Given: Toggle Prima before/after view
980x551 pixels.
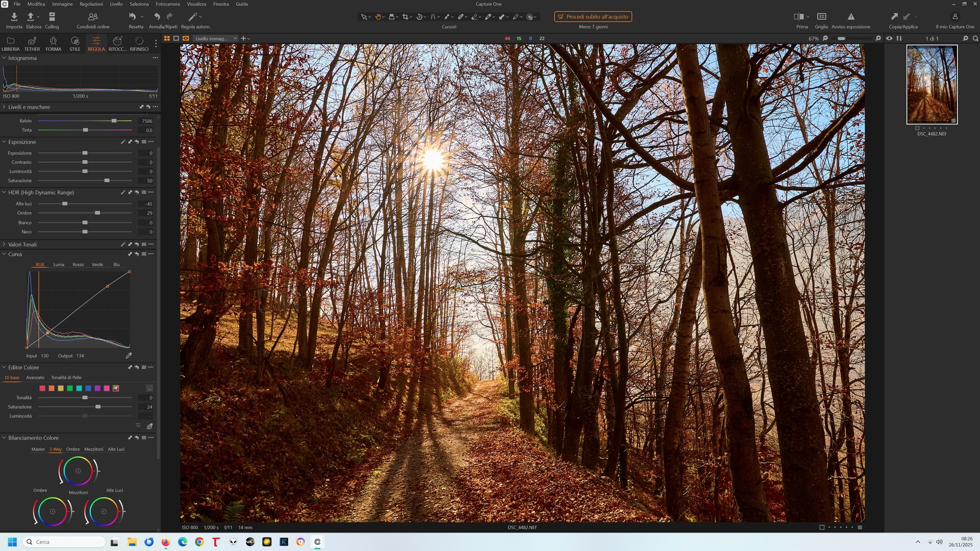Looking at the screenshot, I should 799,17.
